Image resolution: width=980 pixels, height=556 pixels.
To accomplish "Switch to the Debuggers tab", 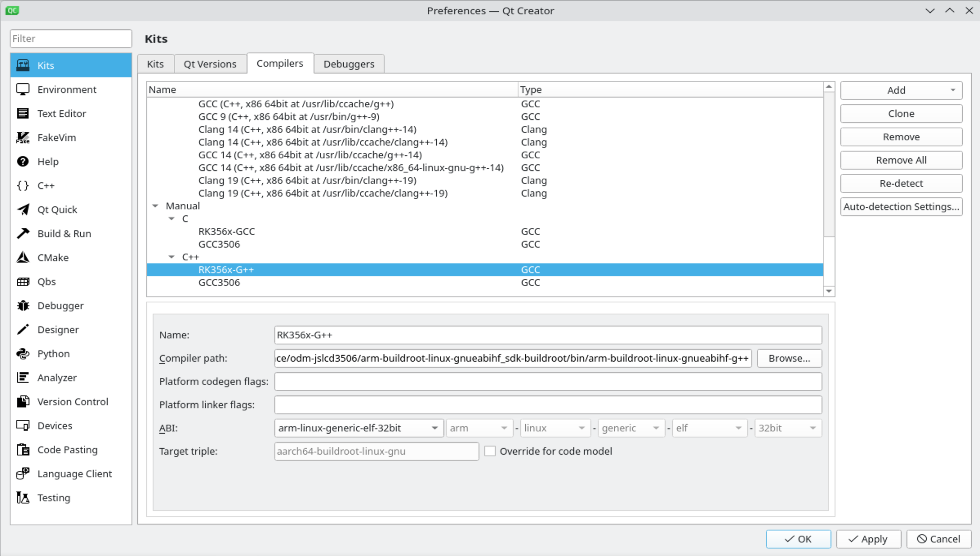I will pyautogui.click(x=349, y=64).
